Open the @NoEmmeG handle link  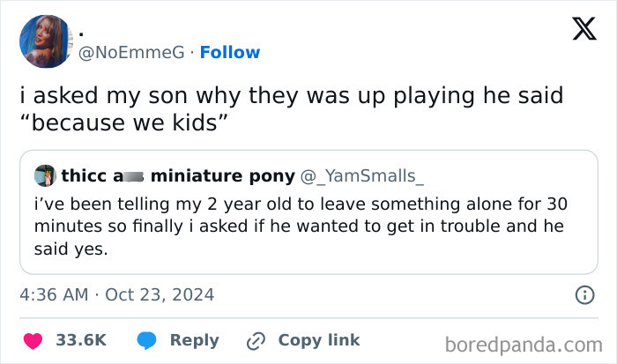[132, 53]
